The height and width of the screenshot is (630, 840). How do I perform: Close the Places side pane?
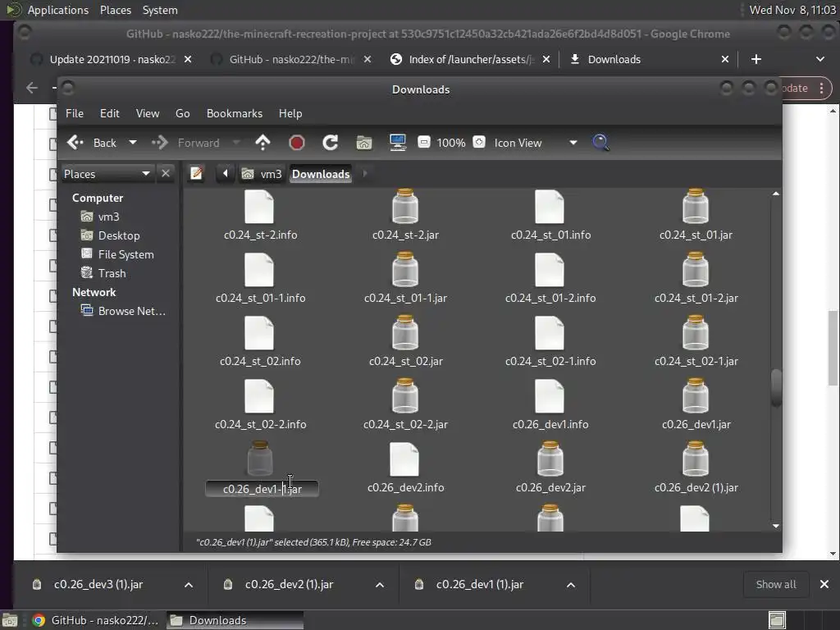(166, 174)
